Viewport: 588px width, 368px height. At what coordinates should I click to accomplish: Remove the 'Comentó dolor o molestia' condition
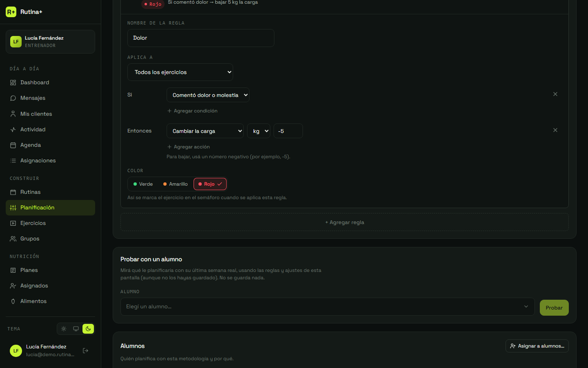[555, 94]
